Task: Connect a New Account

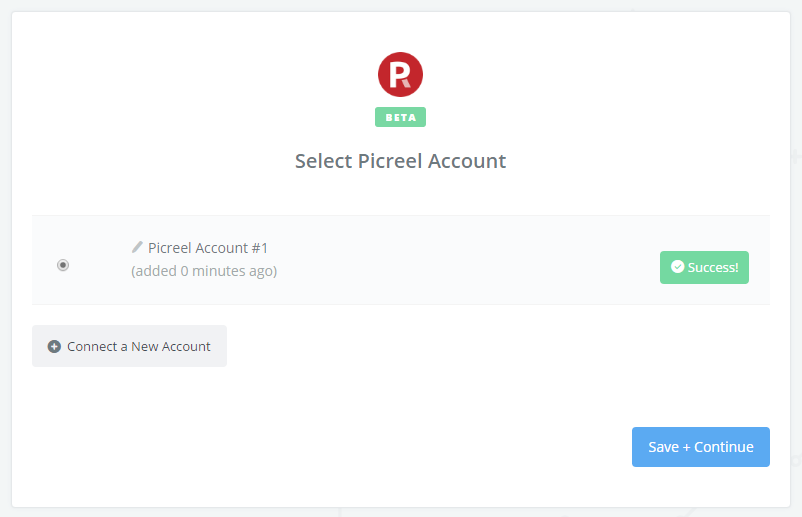Action: click(129, 346)
